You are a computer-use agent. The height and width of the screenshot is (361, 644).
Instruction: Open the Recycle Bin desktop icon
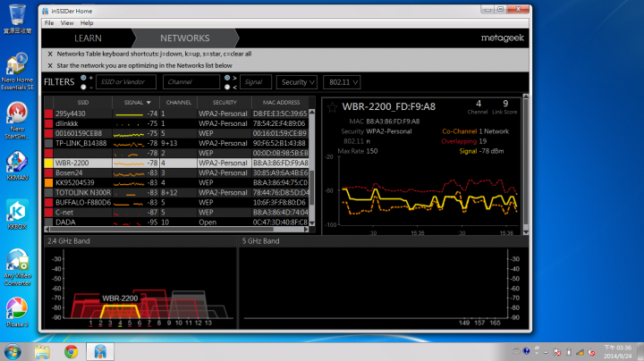17,19
